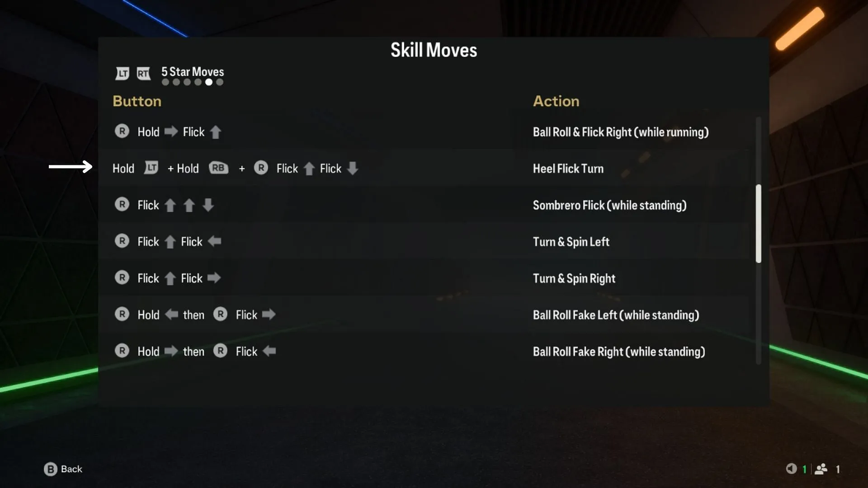Press Back to exit Skill Moves screen
Viewport: 868px width, 488px height.
(63, 469)
